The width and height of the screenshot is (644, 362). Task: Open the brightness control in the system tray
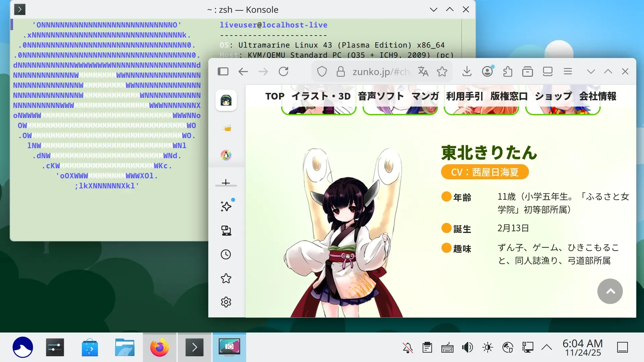[487, 347]
